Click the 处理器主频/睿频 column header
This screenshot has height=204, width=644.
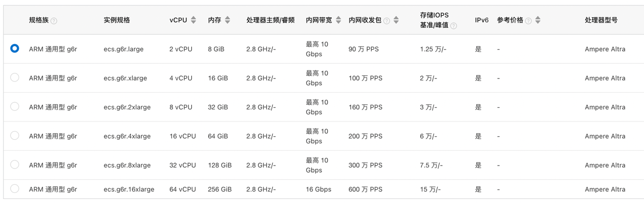tap(270, 20)
